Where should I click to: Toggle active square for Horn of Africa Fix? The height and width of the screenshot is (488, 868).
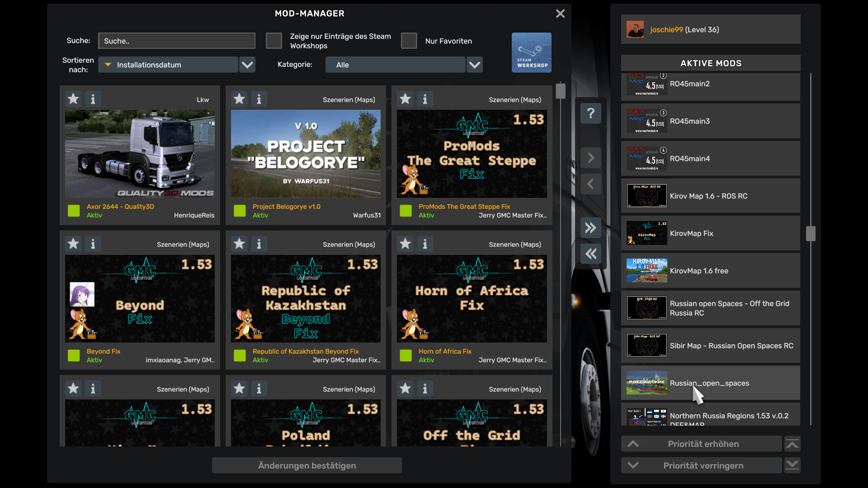pos(406,356)
